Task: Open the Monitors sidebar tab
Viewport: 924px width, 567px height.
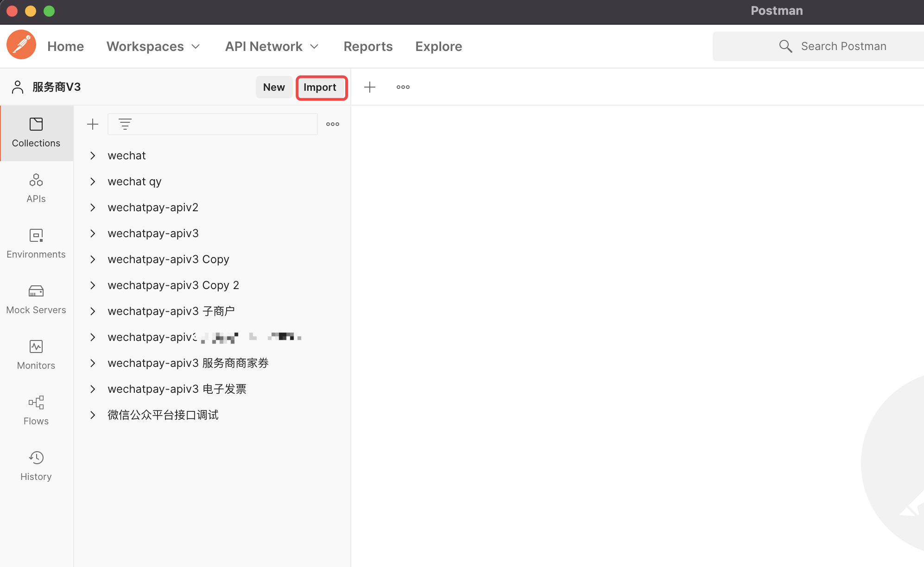Action: point(36,355)
